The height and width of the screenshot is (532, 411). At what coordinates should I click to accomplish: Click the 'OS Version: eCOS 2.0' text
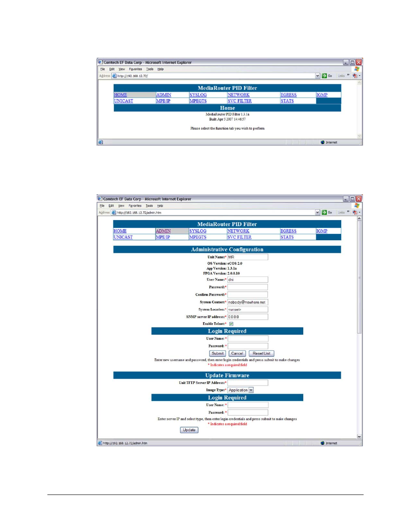click(x=224, y=263)
